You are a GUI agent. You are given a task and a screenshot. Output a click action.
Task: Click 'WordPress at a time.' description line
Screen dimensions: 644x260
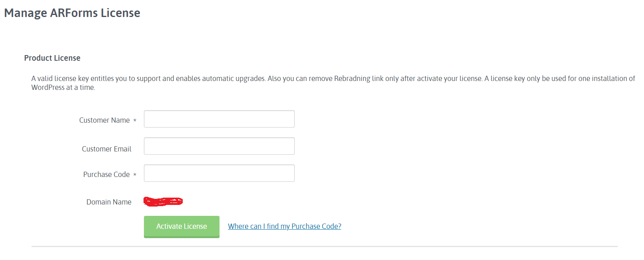click(x=63, y=87)
